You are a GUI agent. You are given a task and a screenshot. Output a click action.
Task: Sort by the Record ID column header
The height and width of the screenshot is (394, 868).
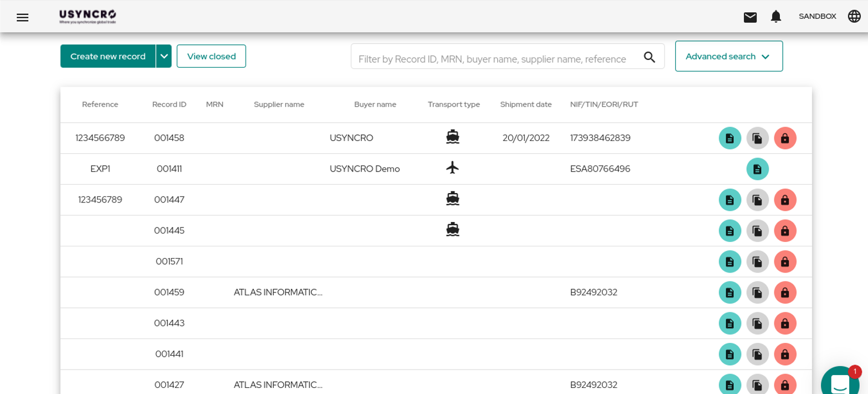pyautogui.click(x=169, y=104)
